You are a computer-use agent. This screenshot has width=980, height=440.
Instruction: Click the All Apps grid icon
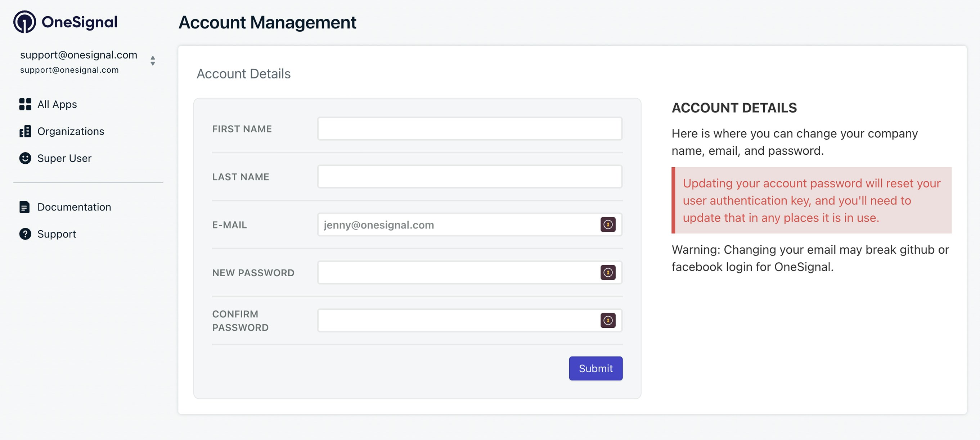click(25, 104)
